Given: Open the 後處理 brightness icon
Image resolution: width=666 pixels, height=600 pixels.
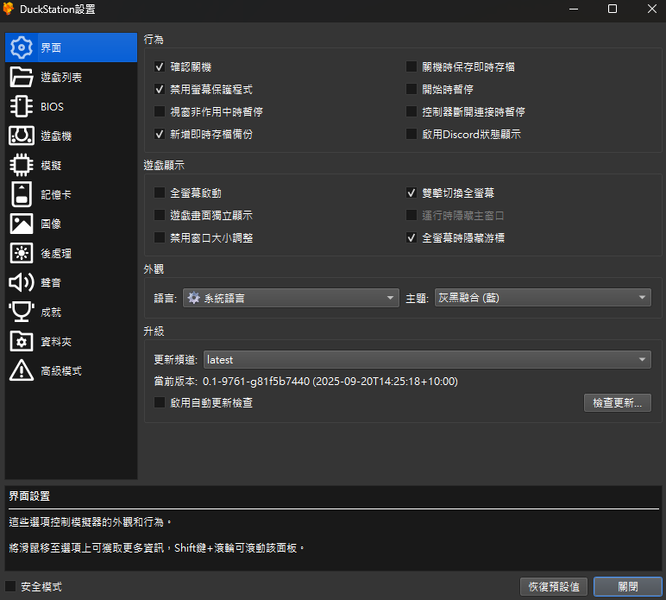Looking at the screenshot, I should [21, 254].
